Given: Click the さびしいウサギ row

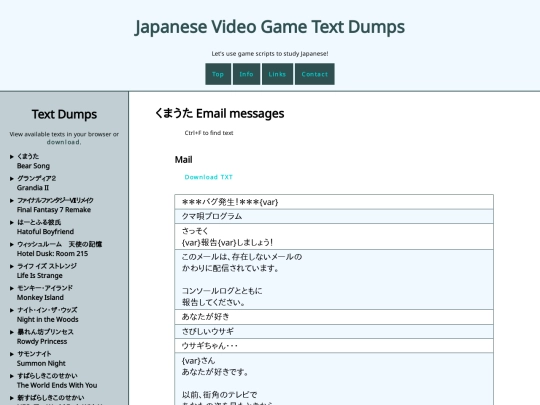Looking at the screenshot, I should click(334, 332).
